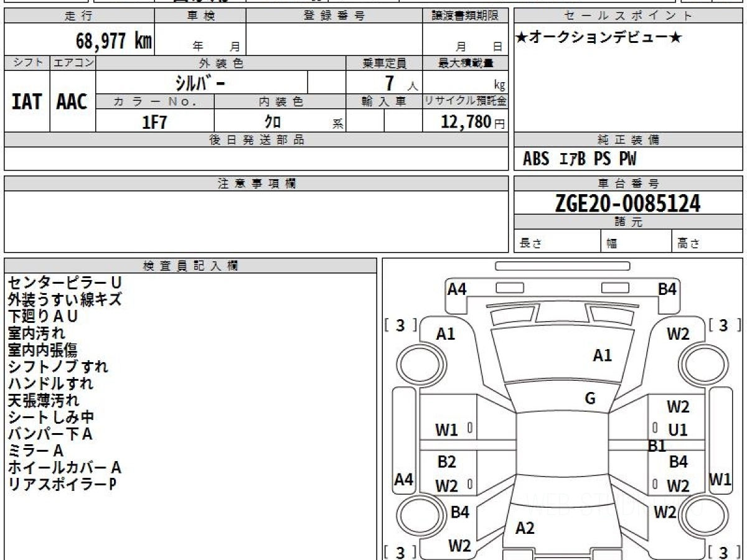The height and width of the screenshot is (560, 747).
Task: Click the A1 mark on the hood
Action: [x=602, y=356]
